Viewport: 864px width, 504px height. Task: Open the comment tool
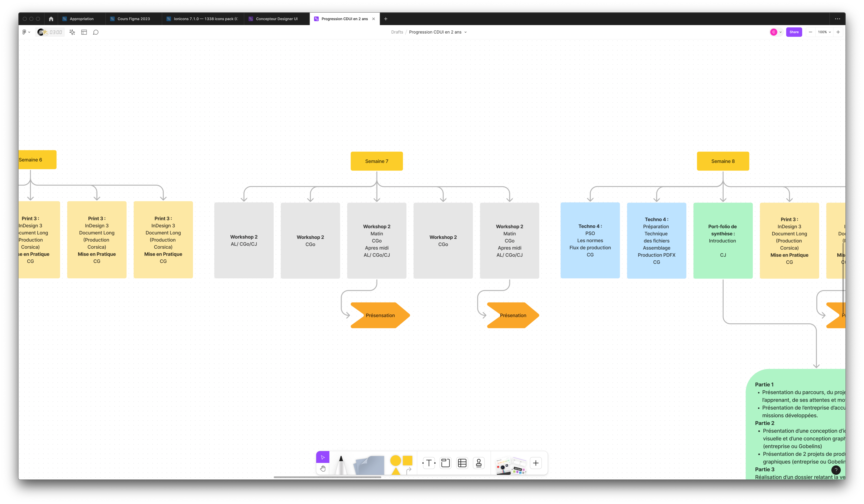96,32
